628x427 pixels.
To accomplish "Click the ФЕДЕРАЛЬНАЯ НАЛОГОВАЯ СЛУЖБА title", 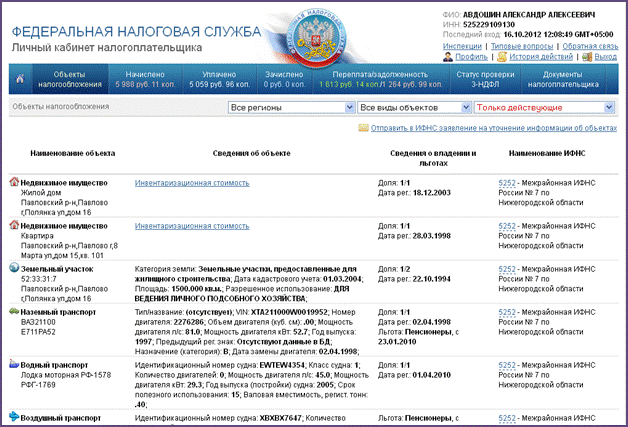I will point(136,32).
